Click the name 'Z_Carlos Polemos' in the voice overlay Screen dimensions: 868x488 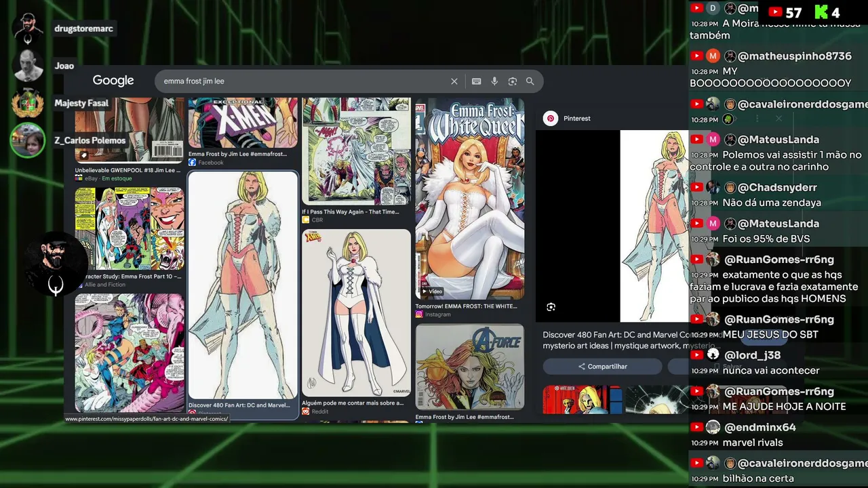90,140
